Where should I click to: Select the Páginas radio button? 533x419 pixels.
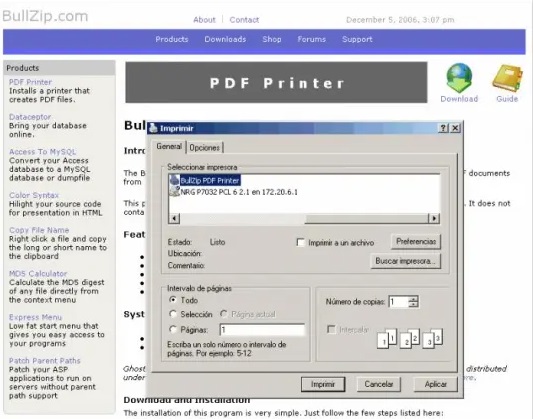pos(173,329)
